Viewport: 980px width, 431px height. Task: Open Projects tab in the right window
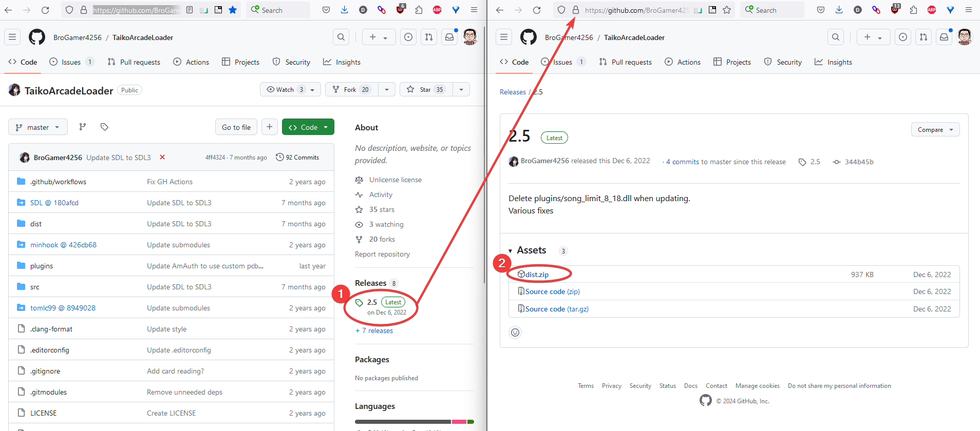(732, 62)
